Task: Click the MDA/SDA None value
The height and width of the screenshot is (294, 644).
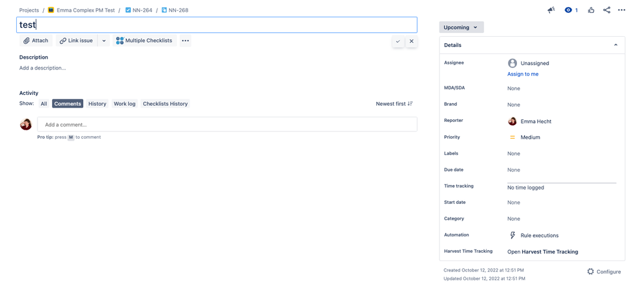Action: pyautogui.click(x=513, y=88)
